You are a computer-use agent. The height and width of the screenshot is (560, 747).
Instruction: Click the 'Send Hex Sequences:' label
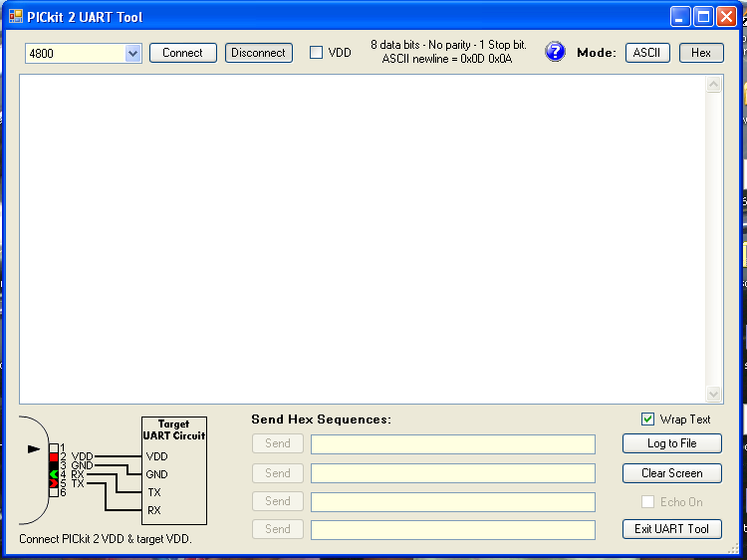coord(321,420)
